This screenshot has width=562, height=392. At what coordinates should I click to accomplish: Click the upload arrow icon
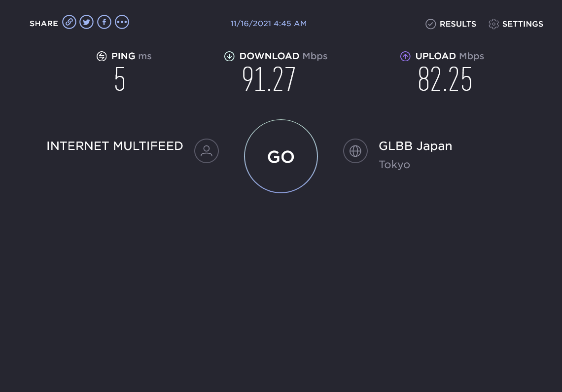coord(405,56)
